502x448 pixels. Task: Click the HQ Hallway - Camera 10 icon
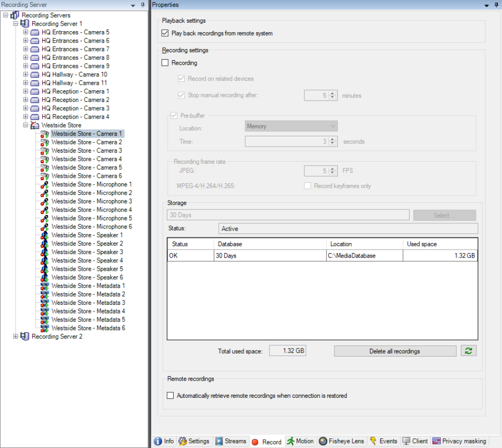35,74
